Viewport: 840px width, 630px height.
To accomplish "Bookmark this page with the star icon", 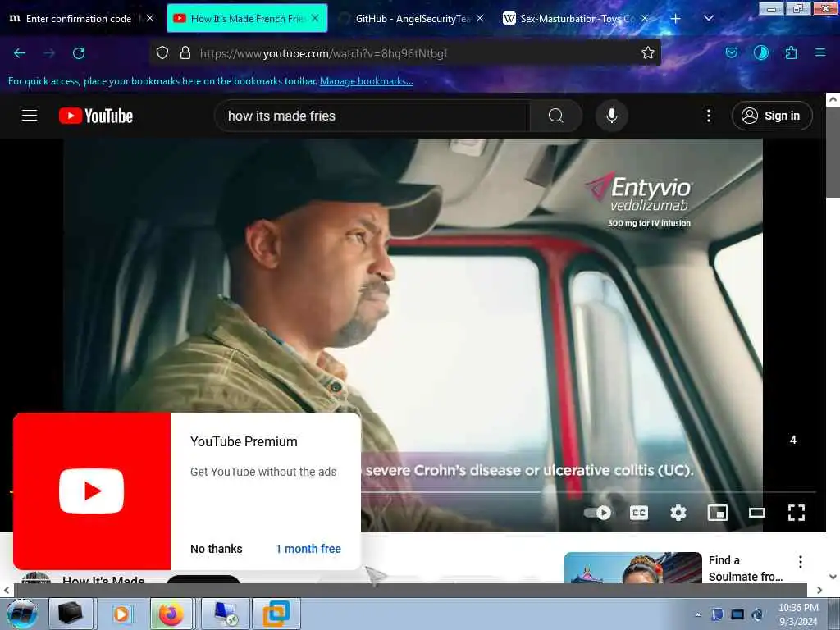I will point(648,52).
